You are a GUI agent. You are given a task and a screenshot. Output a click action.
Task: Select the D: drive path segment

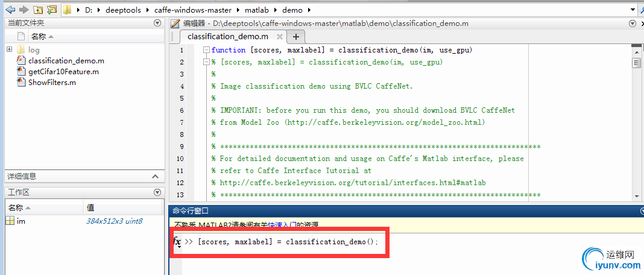pos(89,10)
